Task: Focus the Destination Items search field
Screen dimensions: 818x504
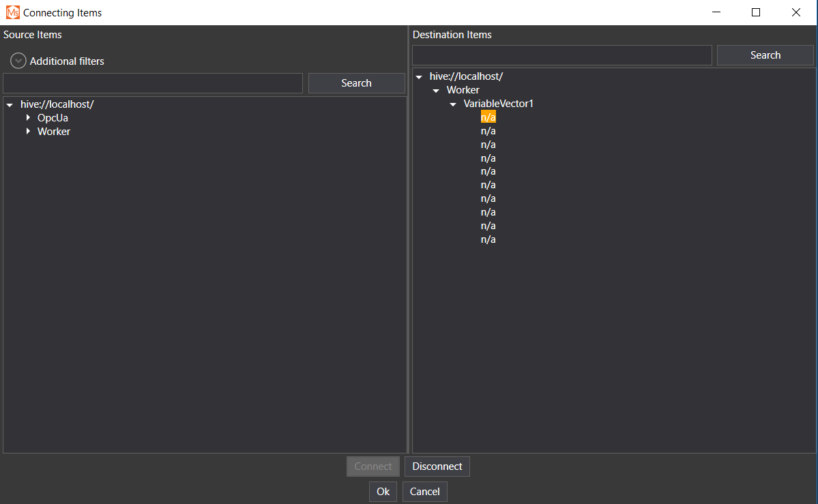Action: pos(561,55)
